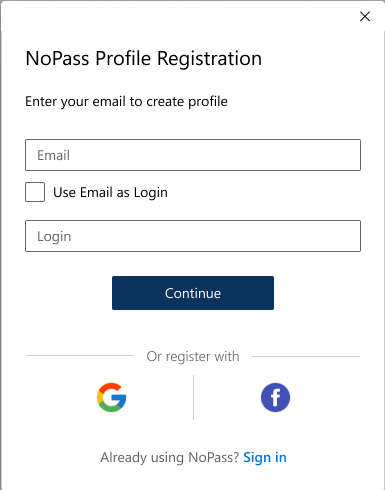This screenshot has height=490, width=385.
Task: Open the Sign in link
Action: point(265,457)
